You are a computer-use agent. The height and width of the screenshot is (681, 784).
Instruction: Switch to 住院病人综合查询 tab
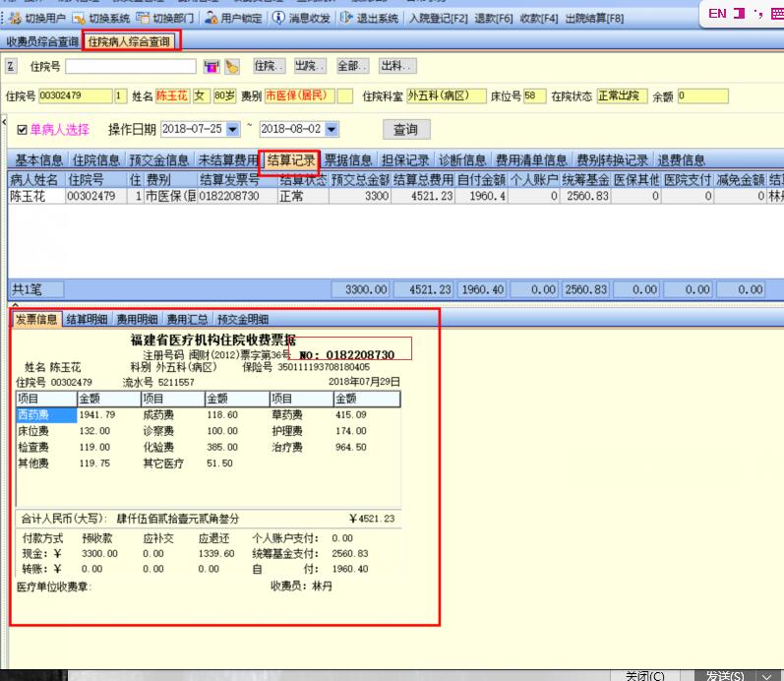[129, 41]
